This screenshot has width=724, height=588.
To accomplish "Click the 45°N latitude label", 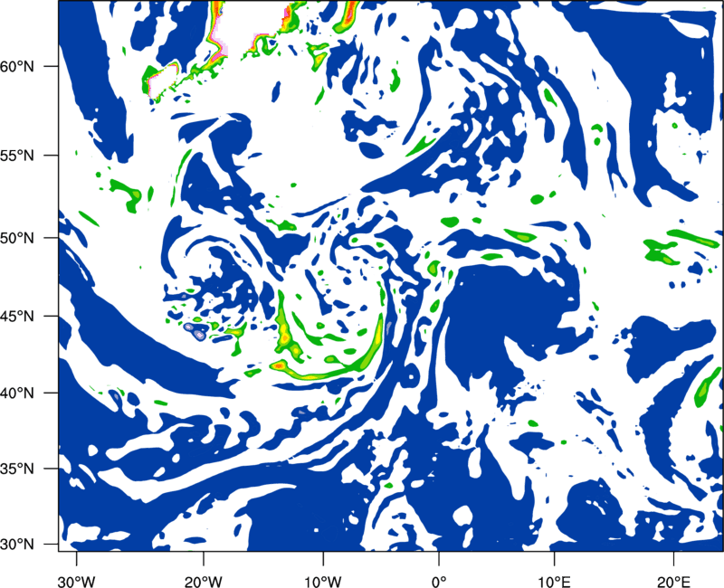I will [x=17, y=316].
